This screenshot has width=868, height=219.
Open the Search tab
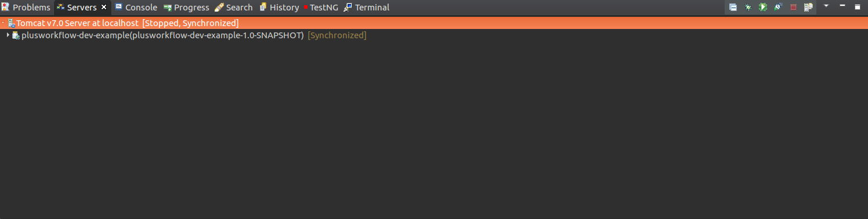[233, 8]
